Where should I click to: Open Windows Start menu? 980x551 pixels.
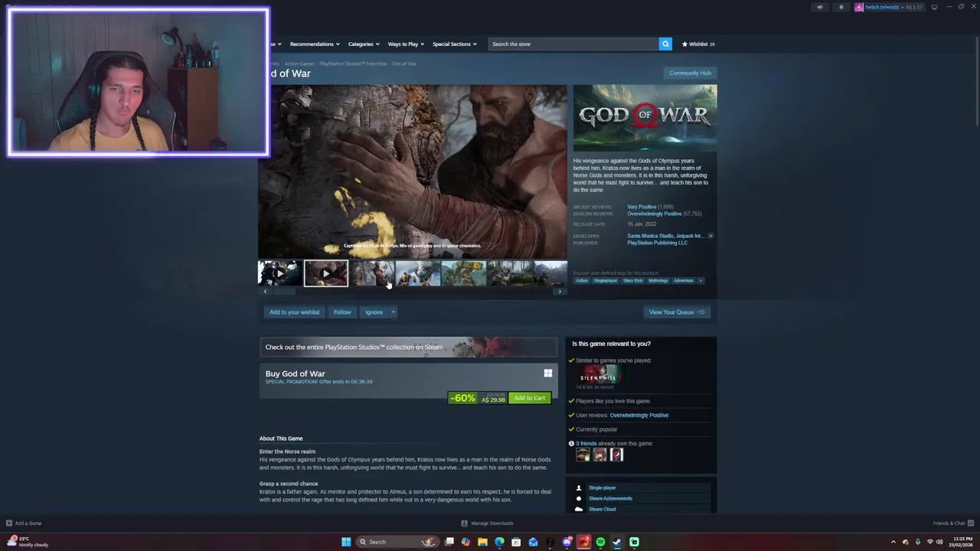pos(346,542)
